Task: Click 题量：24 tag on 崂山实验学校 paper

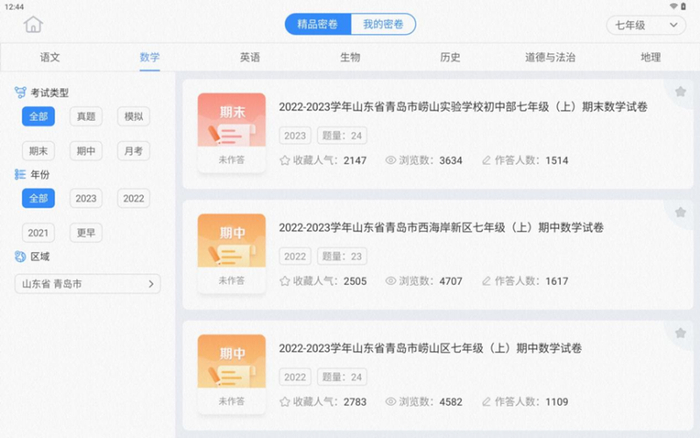Action: 342,136
